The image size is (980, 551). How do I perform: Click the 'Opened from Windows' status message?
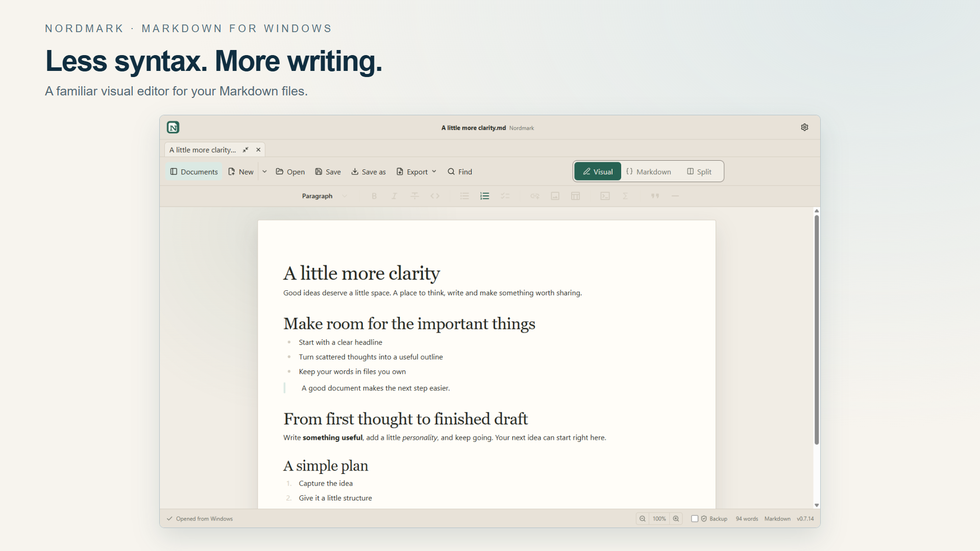pos(204,519)
